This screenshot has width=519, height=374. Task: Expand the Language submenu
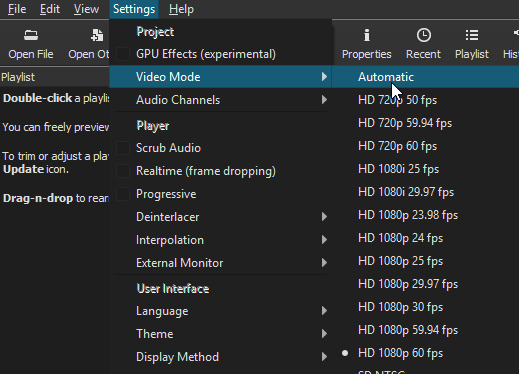pyautogui.click(x=220, y=311)
